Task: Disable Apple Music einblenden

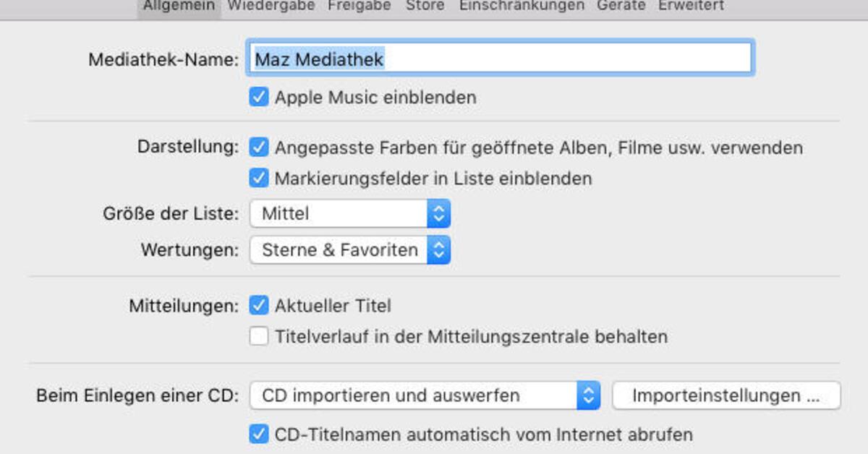Action: tap(258, 97)
